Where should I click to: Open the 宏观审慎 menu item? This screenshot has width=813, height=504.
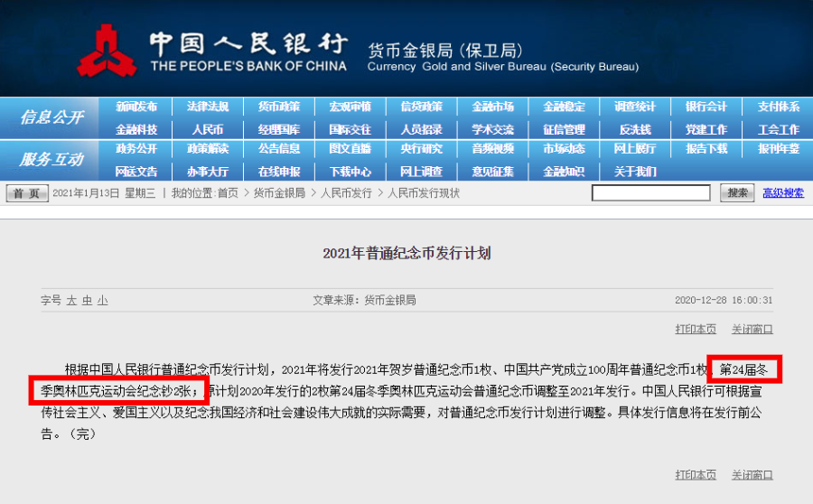[350, 107]
